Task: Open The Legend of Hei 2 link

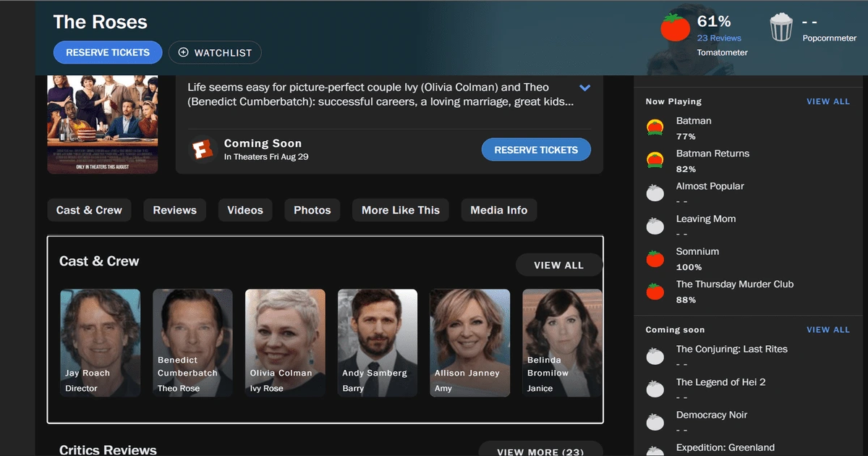Action: tap(720, 381)
